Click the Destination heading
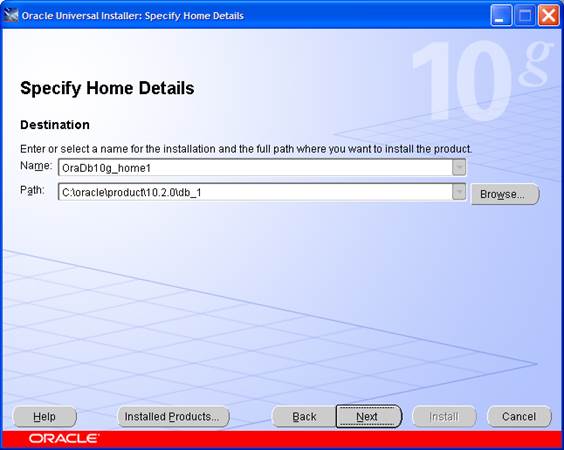This screenshot has height=450, width=564. coord(55,125)
